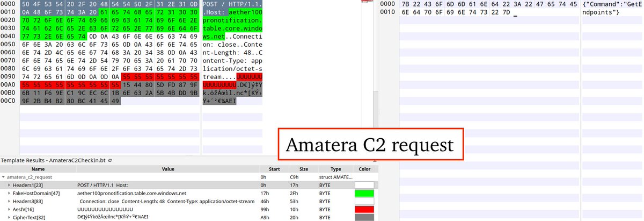Select the CipherText[32] variable name

click(x=28, y=217)
